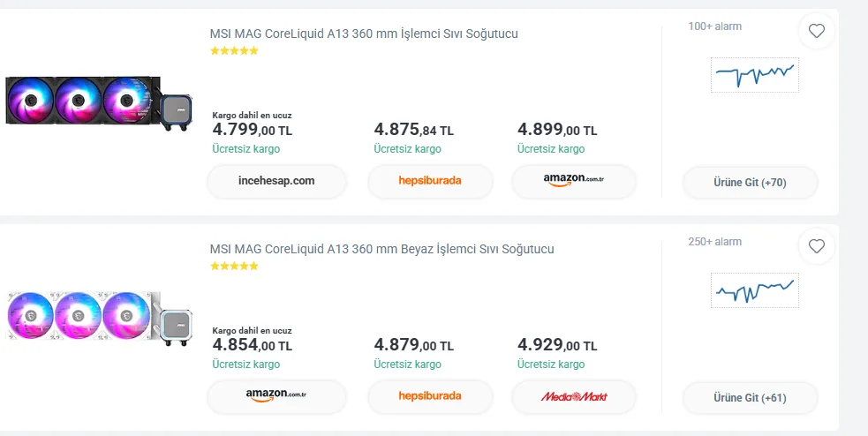The height and width of the screenshot is (436, 868).
Task: Favorite the first MSI CoreLiquid with heart icon
Action: click(817, 32)
